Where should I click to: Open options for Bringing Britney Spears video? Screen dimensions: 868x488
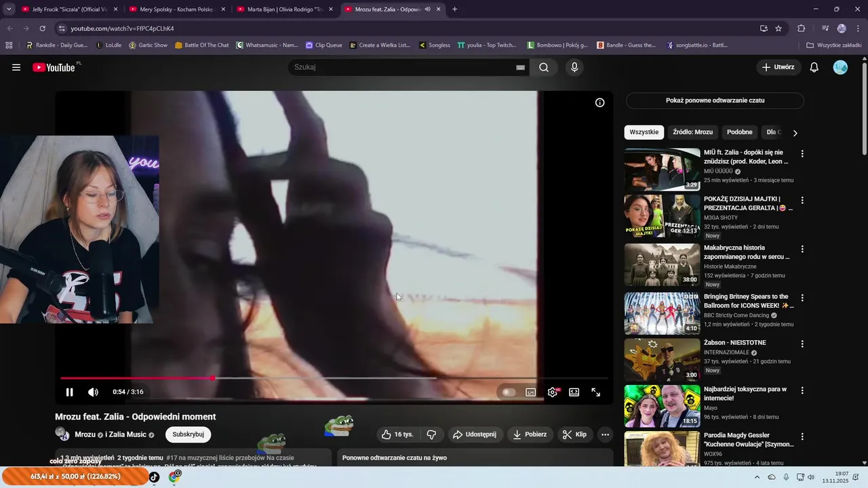pos(802,298)
